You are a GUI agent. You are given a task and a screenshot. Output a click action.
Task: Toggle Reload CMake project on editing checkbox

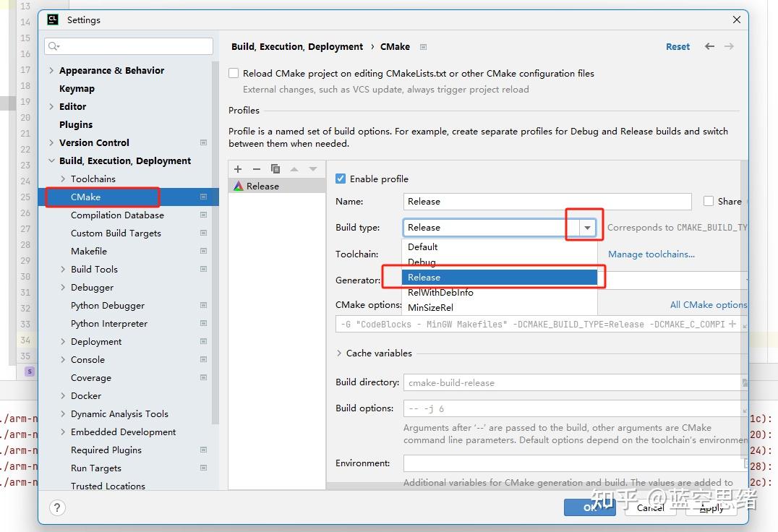234,74
